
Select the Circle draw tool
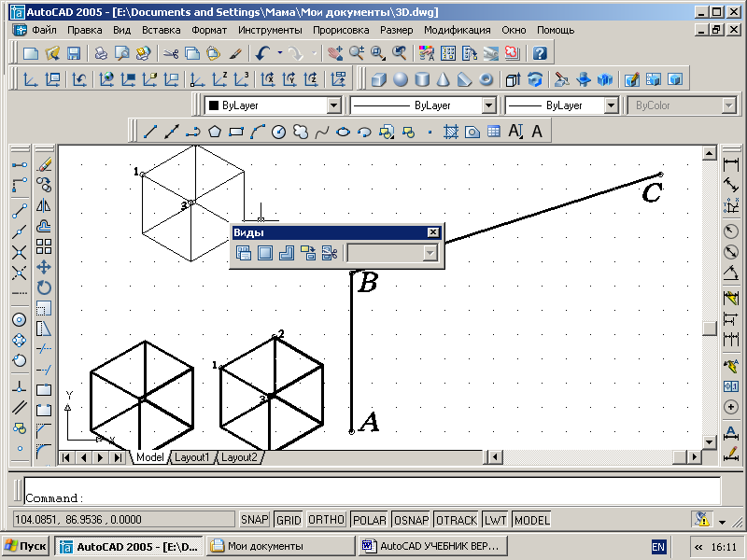(278, 131)
